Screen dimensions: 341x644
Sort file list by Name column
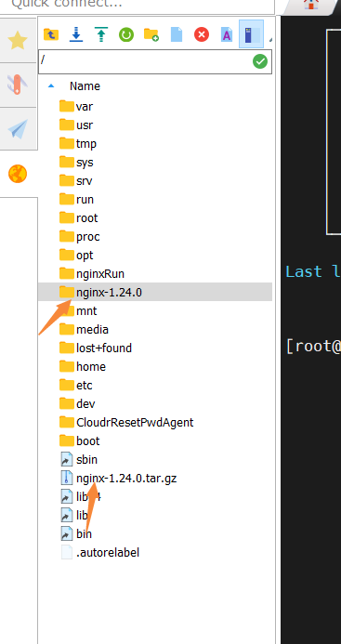click(85, 86)
